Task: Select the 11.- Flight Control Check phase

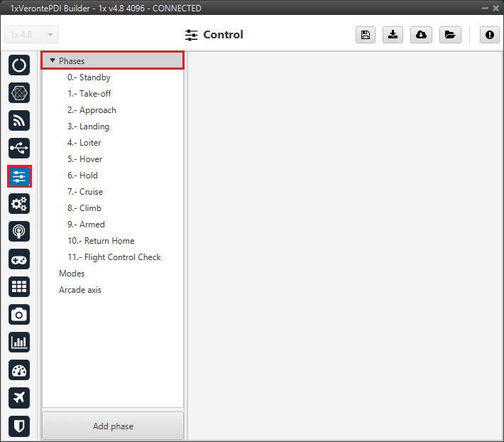Action: pyautogui.click(x=114, y=257)
